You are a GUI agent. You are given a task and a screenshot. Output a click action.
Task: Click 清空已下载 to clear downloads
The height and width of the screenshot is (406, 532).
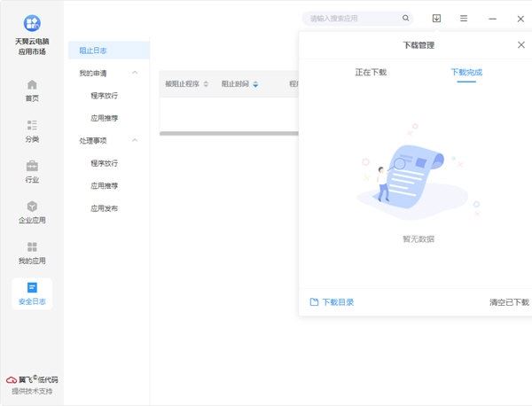point(509,302)
